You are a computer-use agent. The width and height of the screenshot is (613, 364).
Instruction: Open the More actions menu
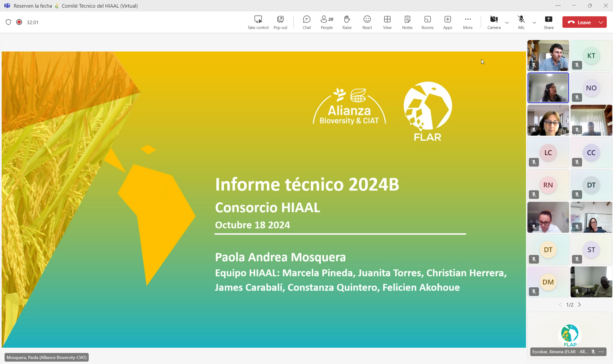pyautogui.click(x=467, y=22)
